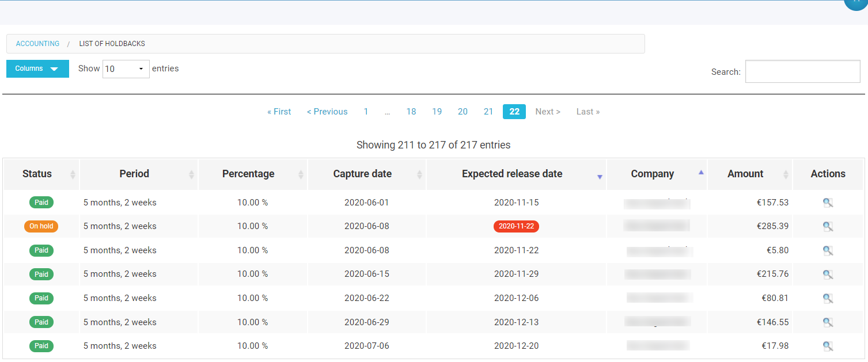This screenshot has height=362, width=868.
Task: View the €80.81 holdback with the magnifier icon
Action: 828,298
